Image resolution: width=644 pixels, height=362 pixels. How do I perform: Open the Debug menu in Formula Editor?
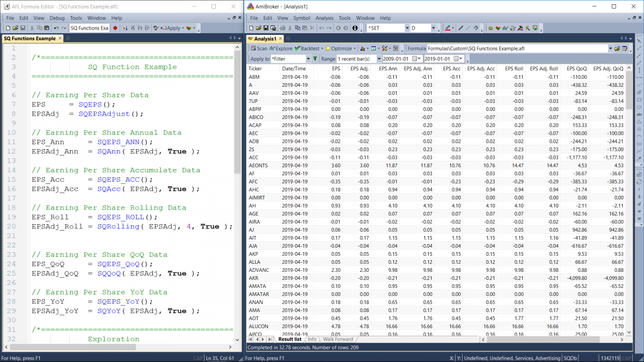[x=56, y=18]
